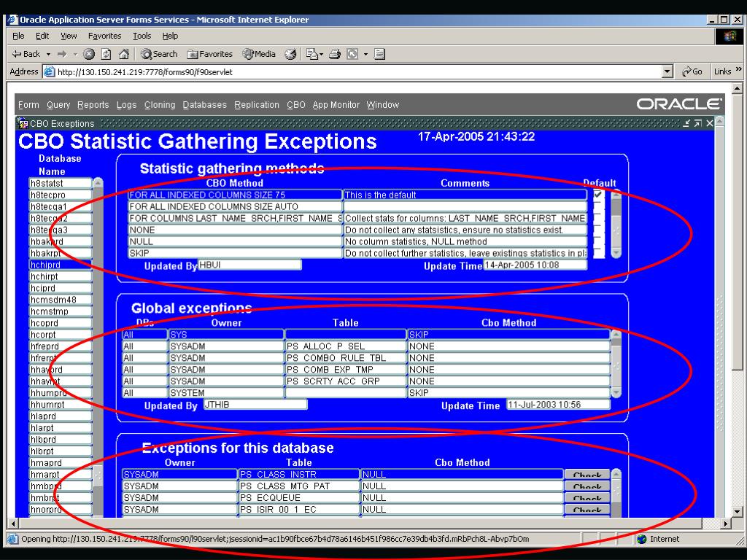Viewport: 747px width, 560px height.
Task: Refresh the page using the Refresh icon
Action: [107, 54]
